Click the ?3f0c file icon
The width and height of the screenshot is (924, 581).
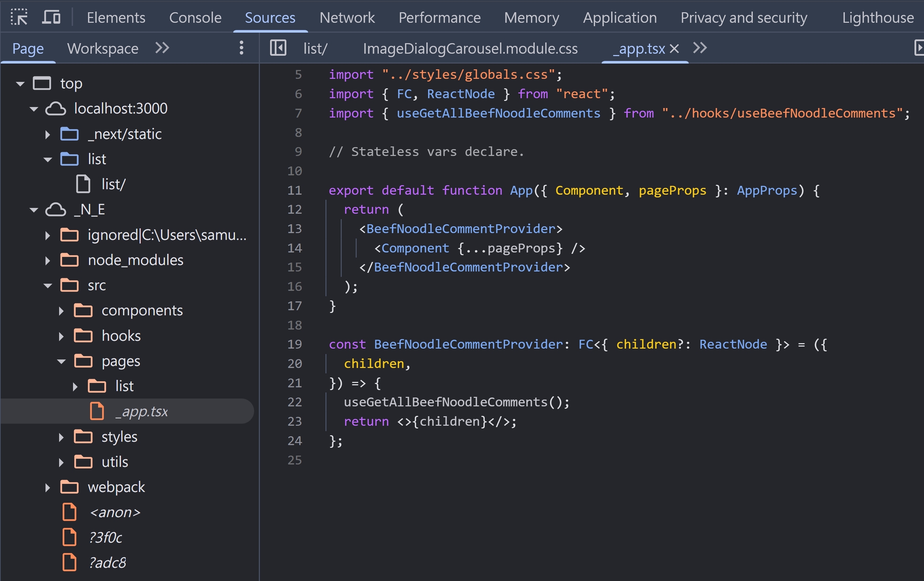point(69,537)
